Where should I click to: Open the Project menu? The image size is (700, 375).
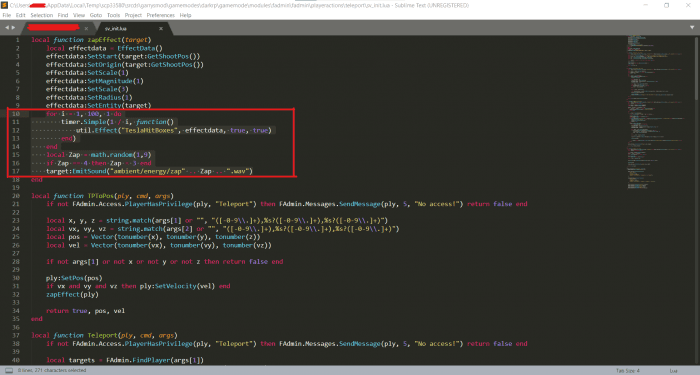click(x=133, y=15)
